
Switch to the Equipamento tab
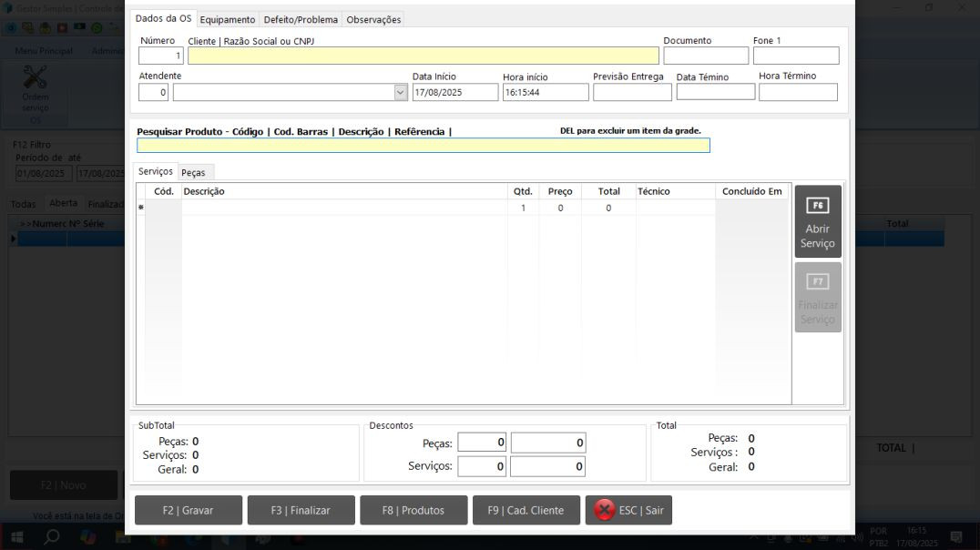point(228,19)
